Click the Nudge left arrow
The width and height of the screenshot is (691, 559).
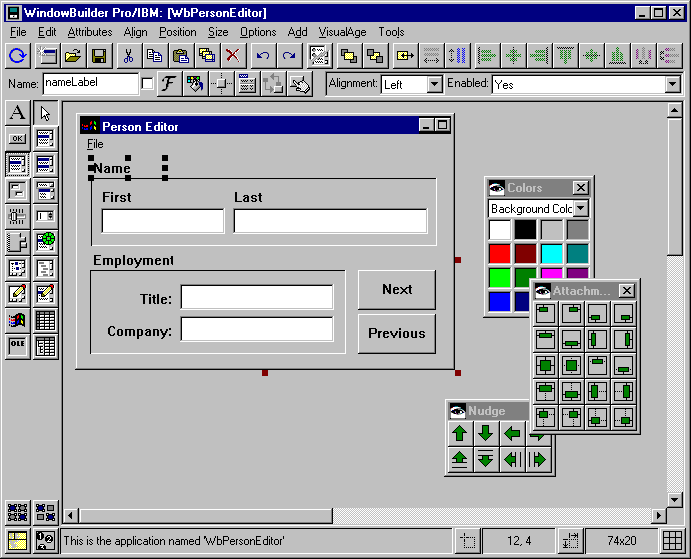pos(512,433)
